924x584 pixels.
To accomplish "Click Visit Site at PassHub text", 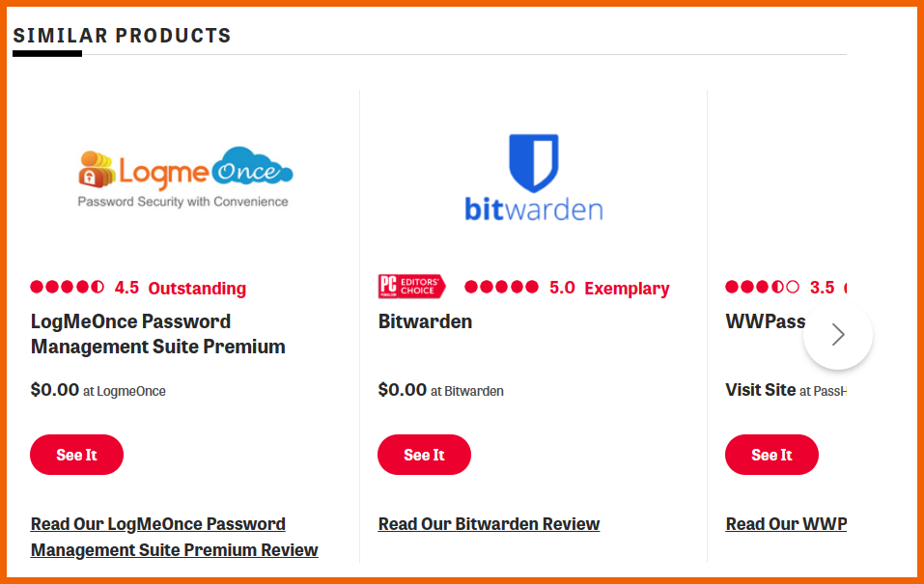I will coord(786,390).
